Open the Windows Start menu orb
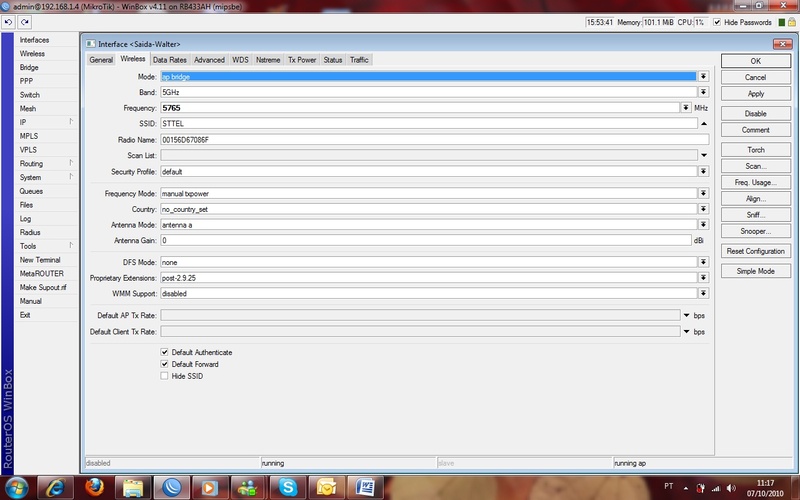This screenshot has height=500, width=800. (16, 488)
